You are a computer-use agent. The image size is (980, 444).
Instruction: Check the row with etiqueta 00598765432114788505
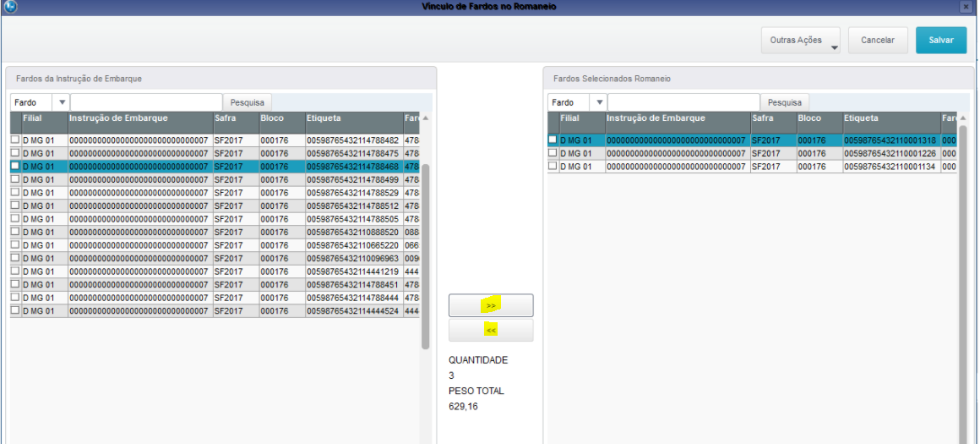[x=15, y=219]
